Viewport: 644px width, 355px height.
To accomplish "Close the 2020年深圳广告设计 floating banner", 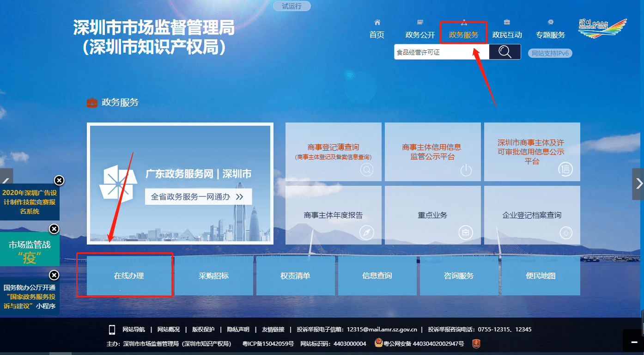I will [59, 180].
